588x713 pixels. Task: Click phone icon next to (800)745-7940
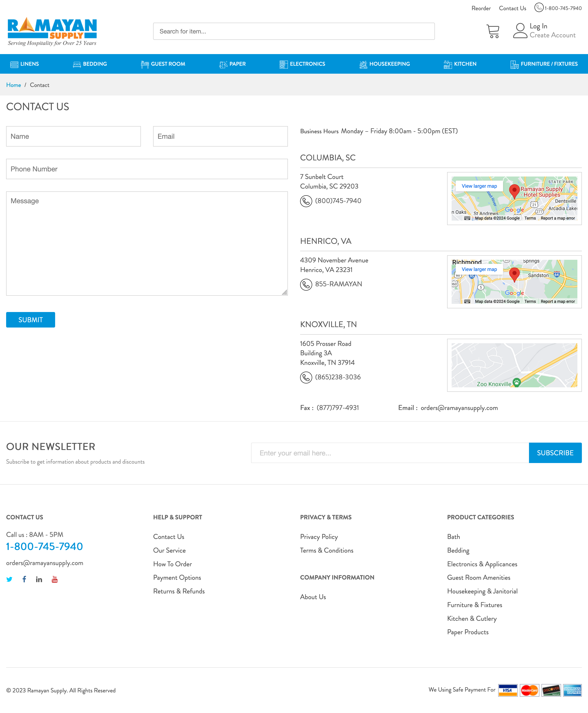pyautogui.click(x=306, y=201)
